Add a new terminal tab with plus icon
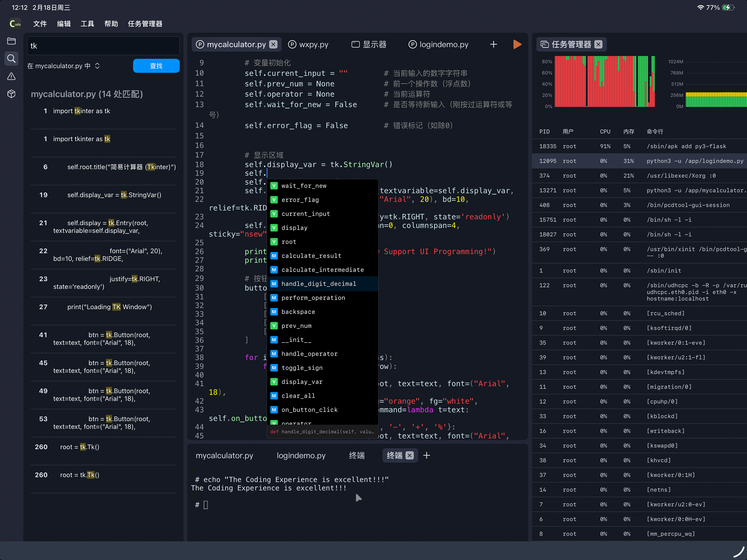The height and width of the screenshot is (560, 747). (x=427, y=455)
